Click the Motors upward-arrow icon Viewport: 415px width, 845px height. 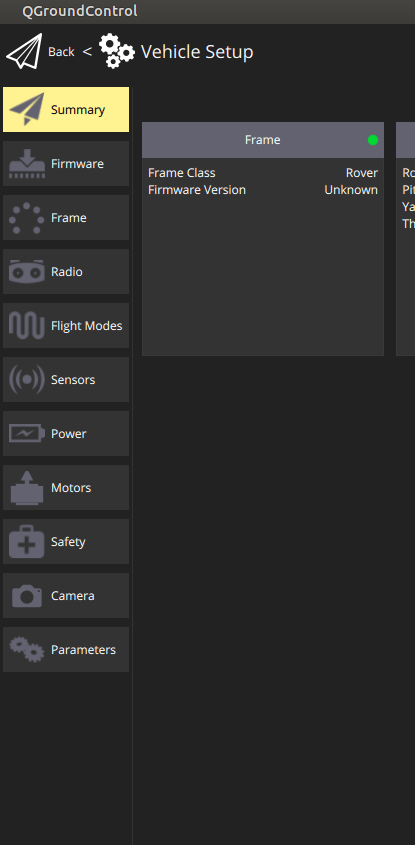coord(27,488)
